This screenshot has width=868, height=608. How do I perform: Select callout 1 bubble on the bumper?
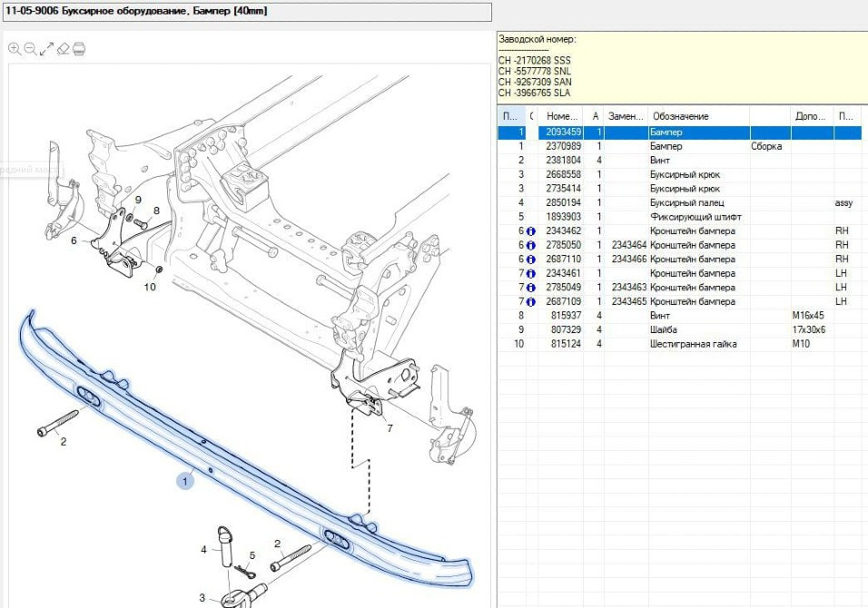coord(185,481)
